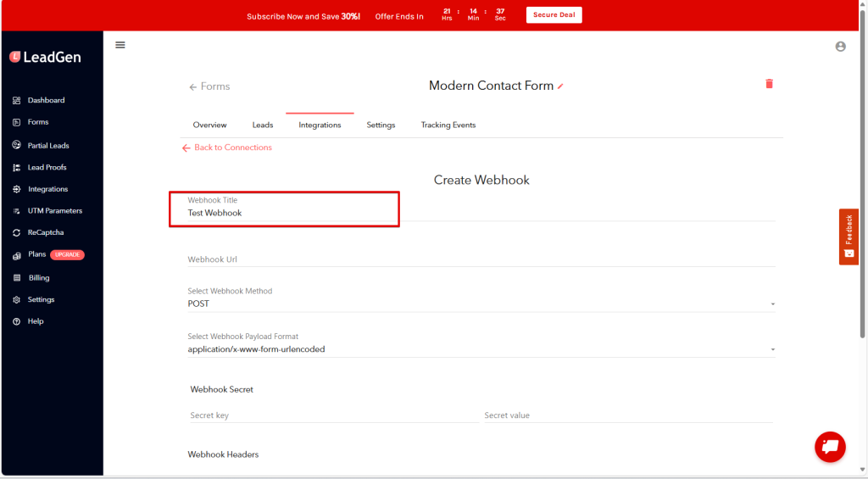
Task: Click the hamburger menu icon
Action: 120,45
